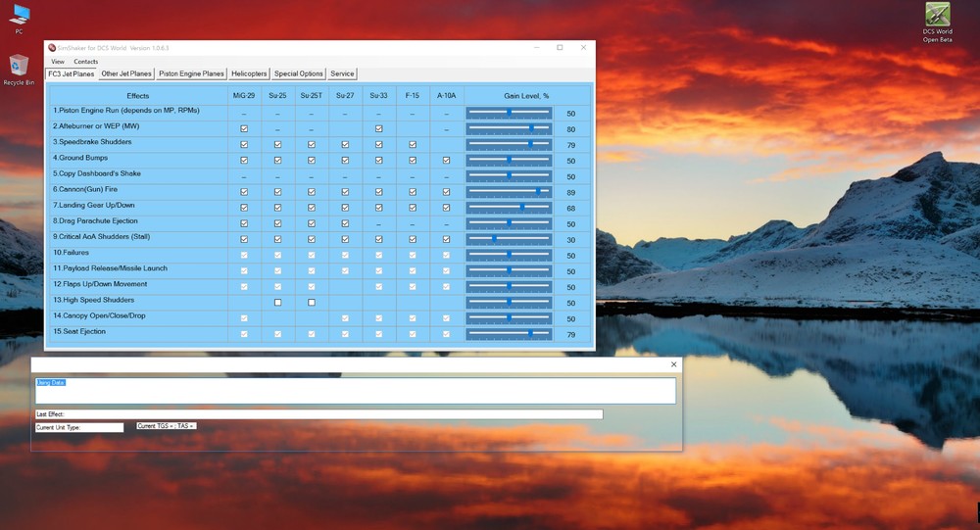
Task: Adjust Critical AoA Shudders gain slider
Action: [x=509, y=239]
